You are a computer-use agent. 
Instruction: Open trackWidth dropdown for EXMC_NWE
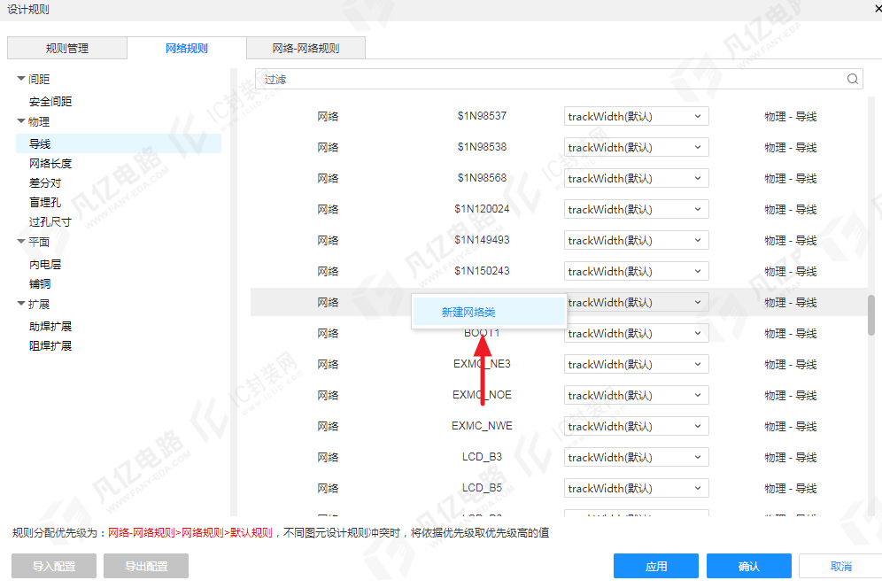coord(636,427)
